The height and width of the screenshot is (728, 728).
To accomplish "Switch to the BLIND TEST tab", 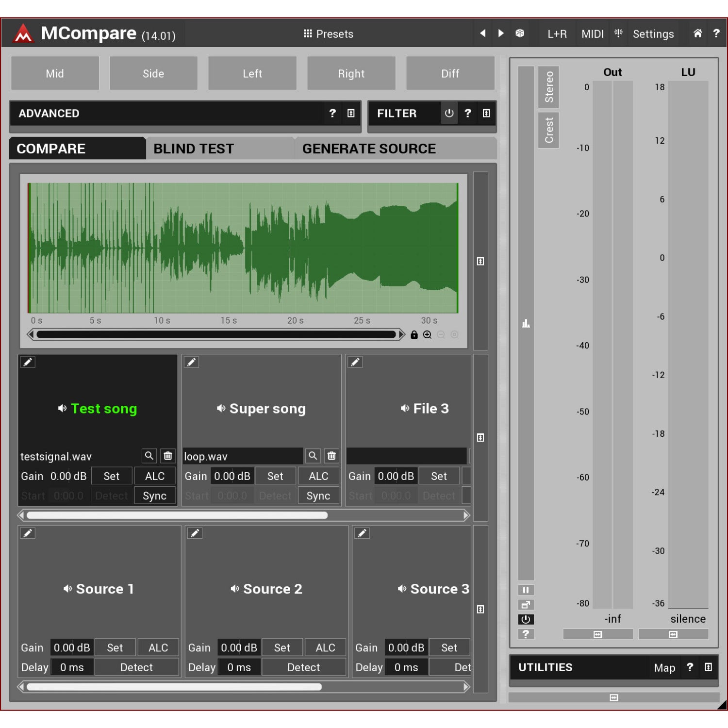I will click(x=220, y=149).
